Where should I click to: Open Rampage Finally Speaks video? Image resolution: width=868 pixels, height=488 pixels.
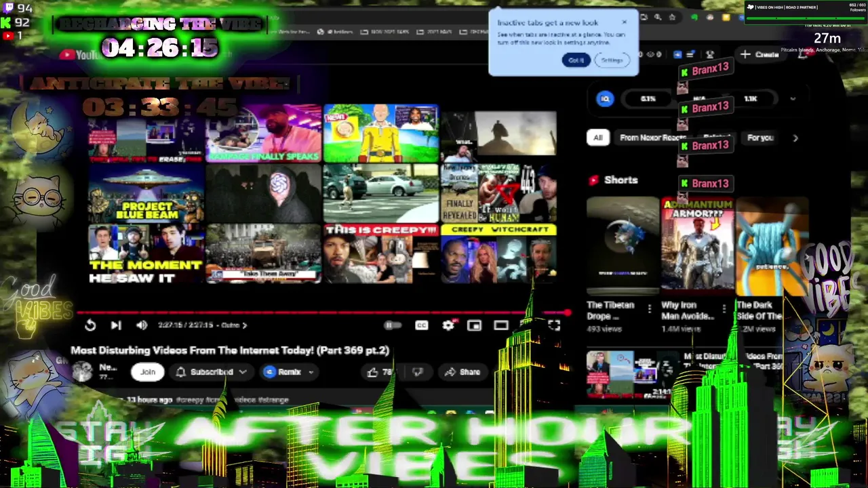pos(264,134)
